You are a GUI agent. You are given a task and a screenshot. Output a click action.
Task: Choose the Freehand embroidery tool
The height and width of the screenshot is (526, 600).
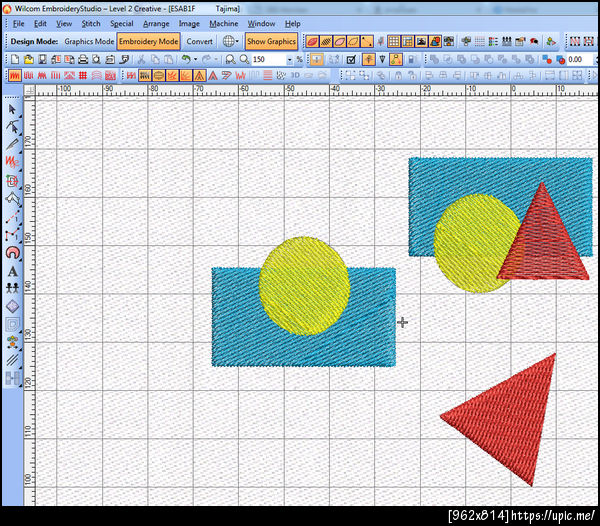pos(12,162)
